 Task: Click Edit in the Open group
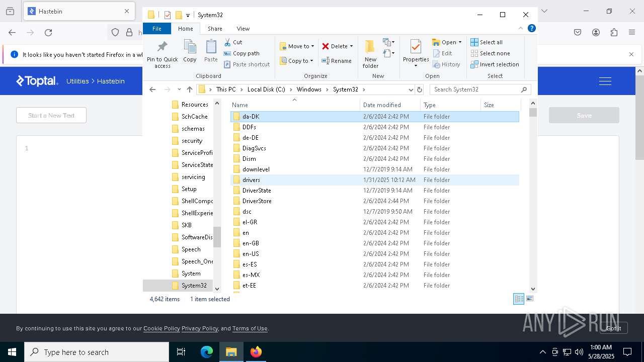pos(442,53)
